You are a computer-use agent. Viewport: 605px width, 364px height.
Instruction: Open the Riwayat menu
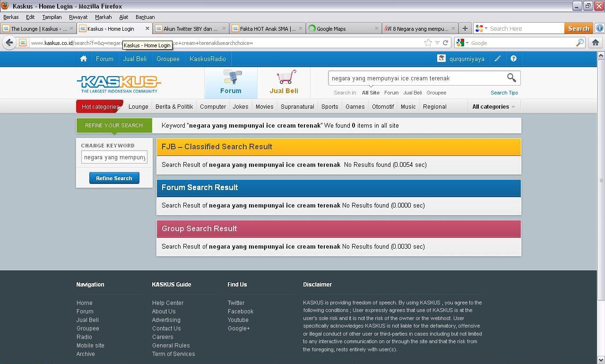point(78,17)
